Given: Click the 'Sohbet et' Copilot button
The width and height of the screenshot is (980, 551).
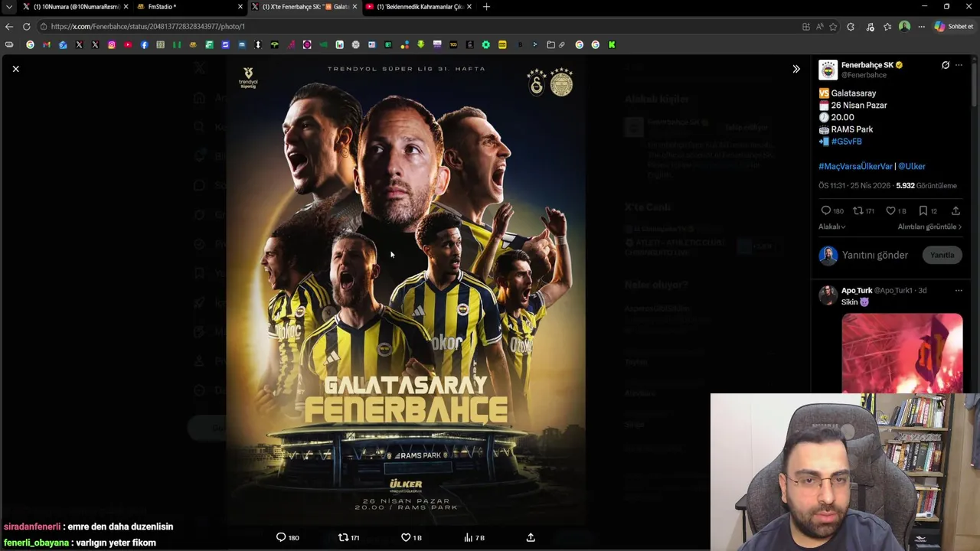Looking at the screenshot, I should click(x=954, y=26).
